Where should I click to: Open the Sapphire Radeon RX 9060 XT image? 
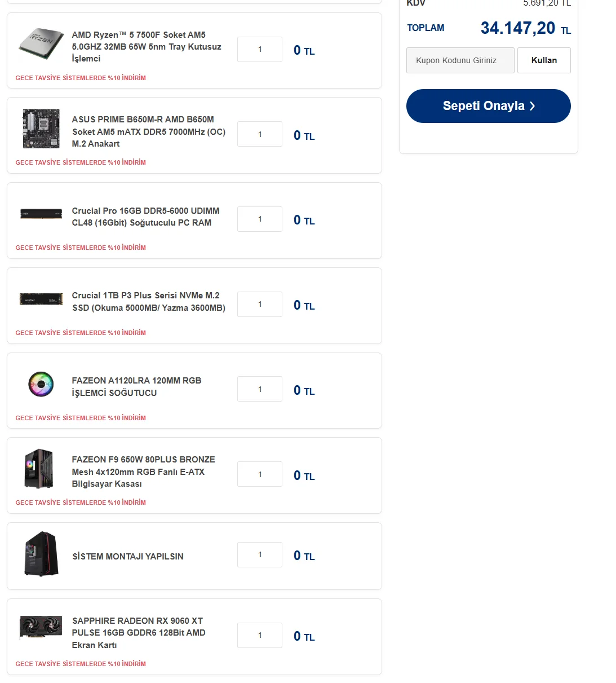coord(41,626)
